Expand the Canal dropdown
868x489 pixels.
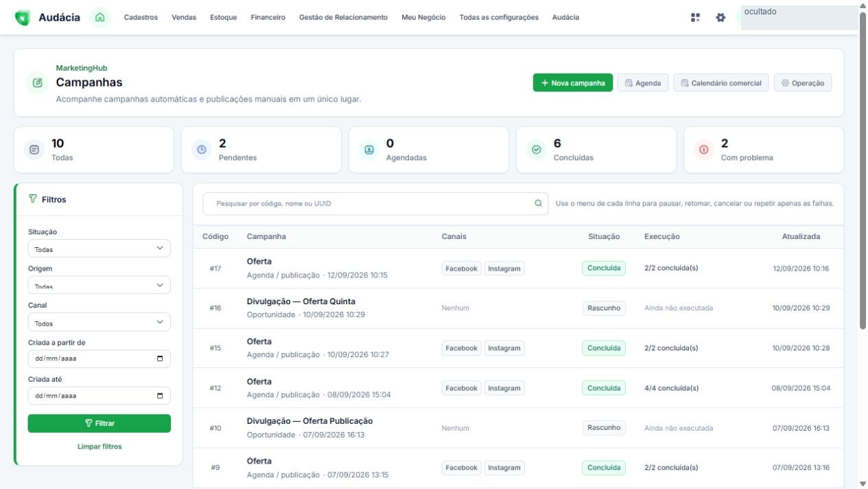[99, 322]
